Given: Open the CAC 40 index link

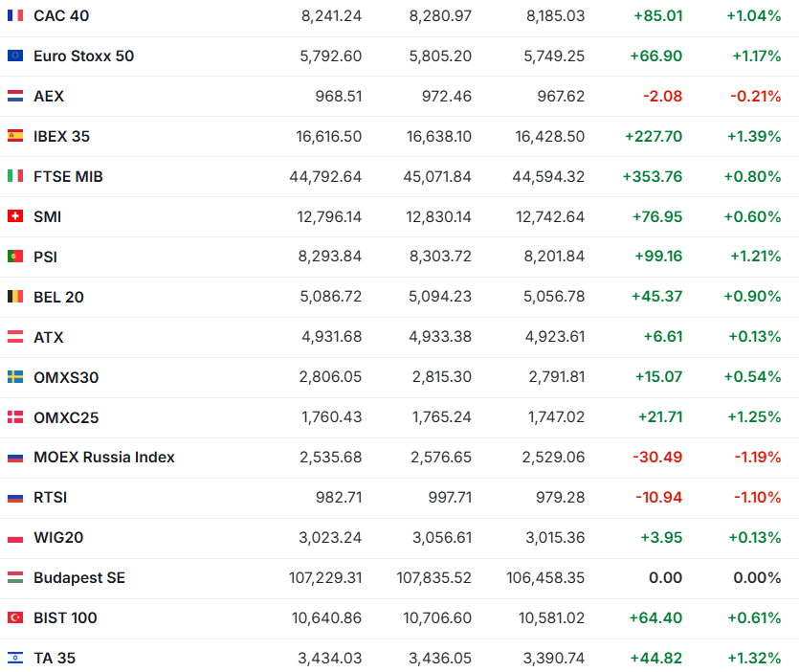Looking at the screenshot, I should [x=61, y=16].
